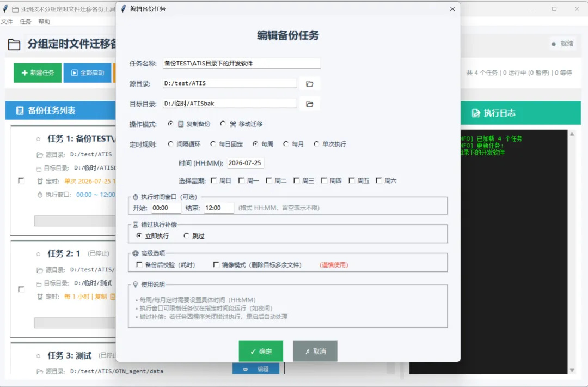Browse for source directory folder
Screen dimensions: 588x387
pos(309,84)
